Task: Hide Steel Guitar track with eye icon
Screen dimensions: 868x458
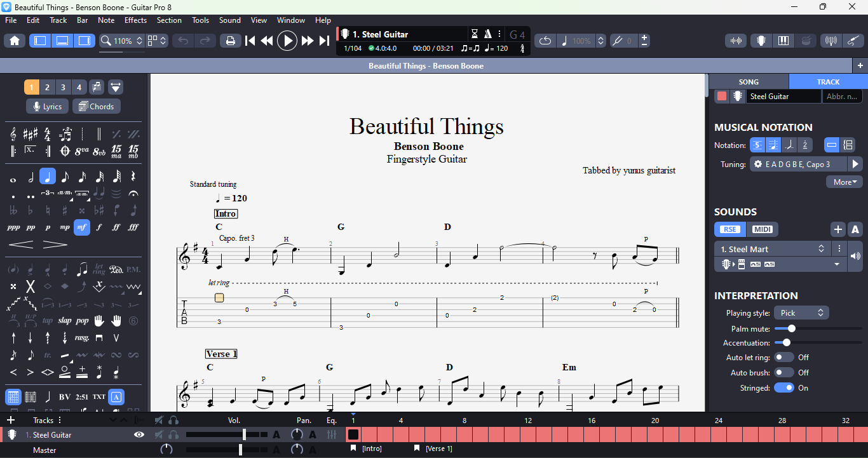Action: tap(139, 435)
